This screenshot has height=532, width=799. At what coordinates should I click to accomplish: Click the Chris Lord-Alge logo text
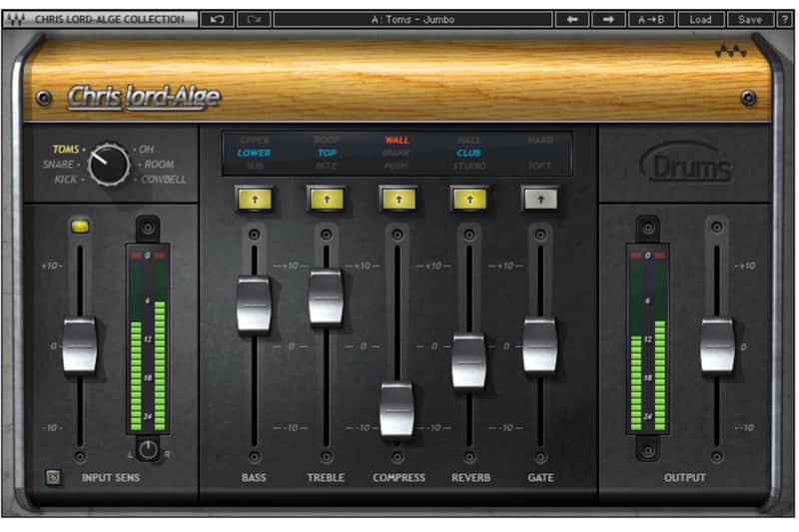click(x=144, y=97)
